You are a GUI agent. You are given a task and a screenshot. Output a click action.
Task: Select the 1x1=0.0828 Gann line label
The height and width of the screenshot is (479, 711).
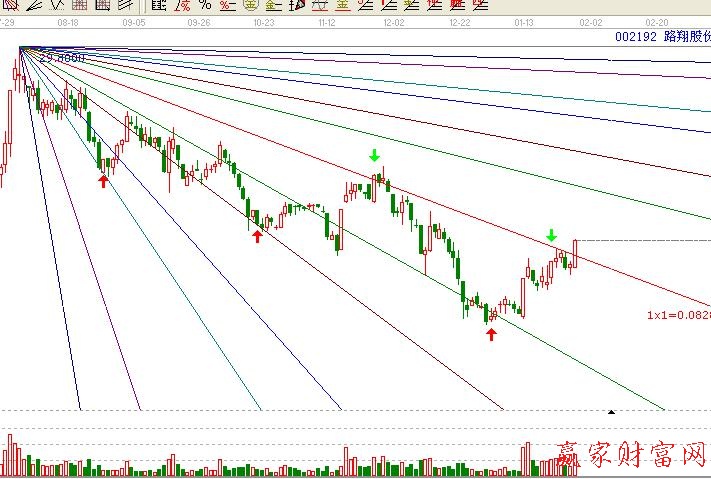click(677, 315)
